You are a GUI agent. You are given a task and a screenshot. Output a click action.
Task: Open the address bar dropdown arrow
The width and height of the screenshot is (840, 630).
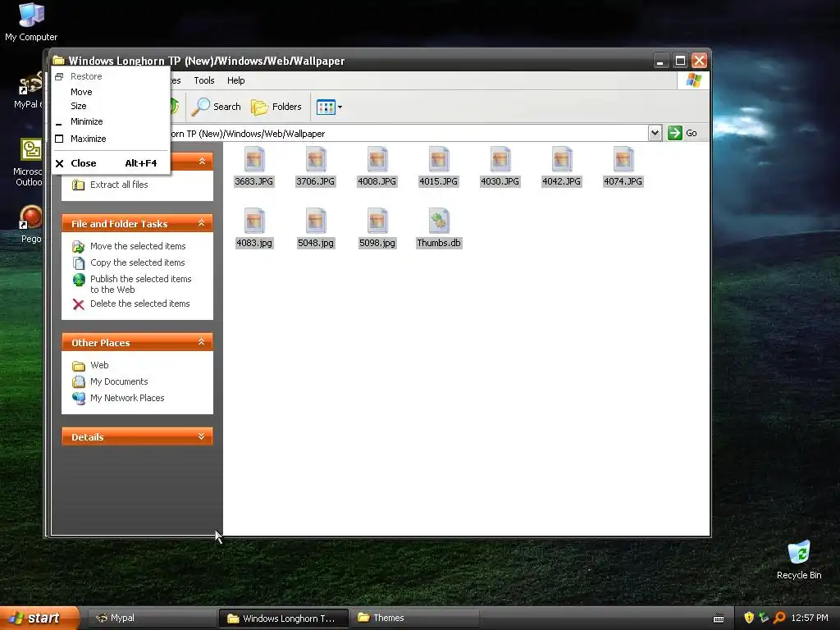click(655, 133)
